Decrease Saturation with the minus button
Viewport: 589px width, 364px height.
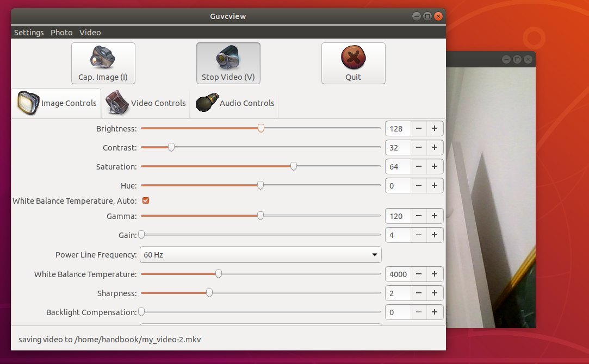click(418, 166)
